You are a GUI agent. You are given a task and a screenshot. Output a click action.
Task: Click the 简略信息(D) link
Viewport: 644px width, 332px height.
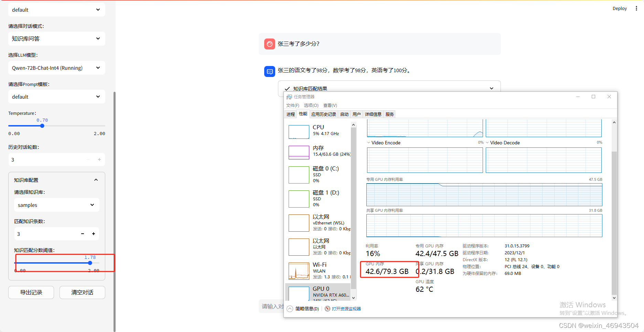(x=307, y=309)
